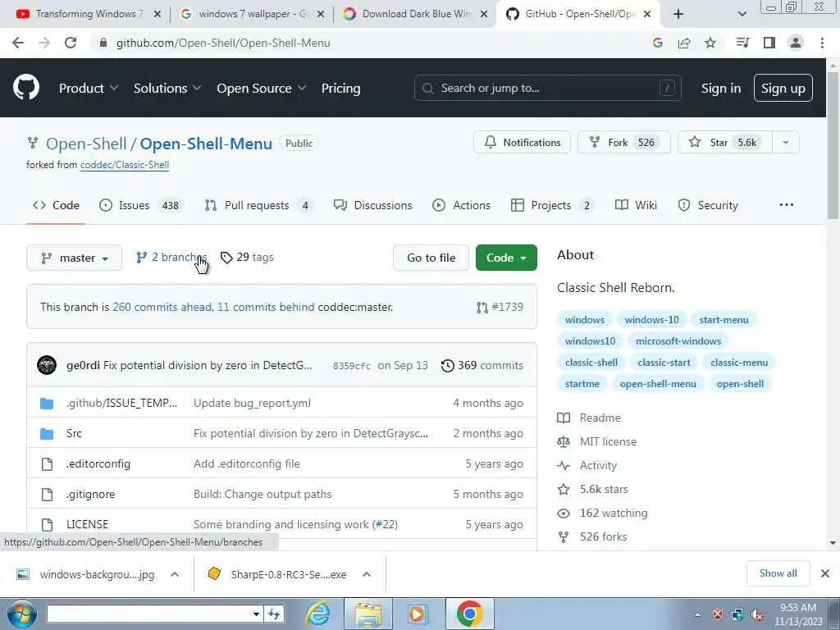Focus GitHub Search or jump to field

pos(547,88)
